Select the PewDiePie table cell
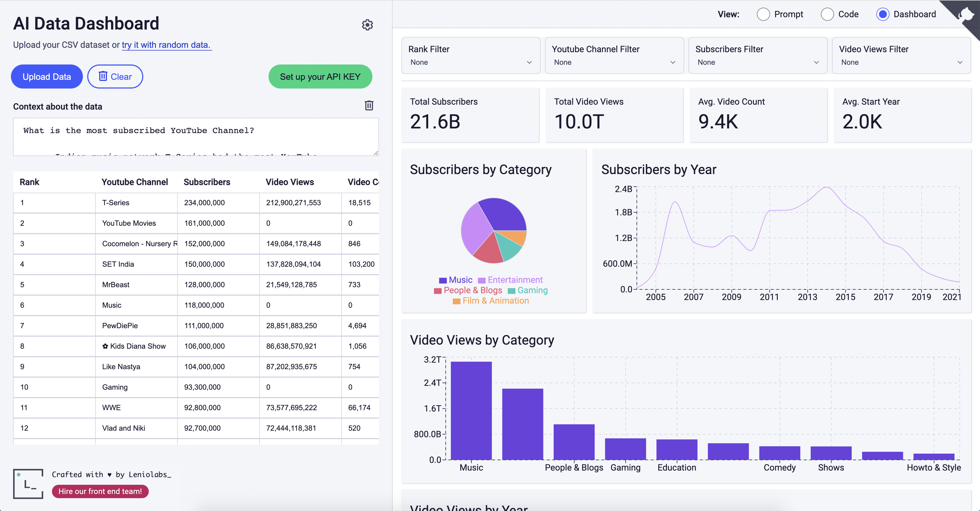This screenshot has width=980, height=511. [136, 326]
